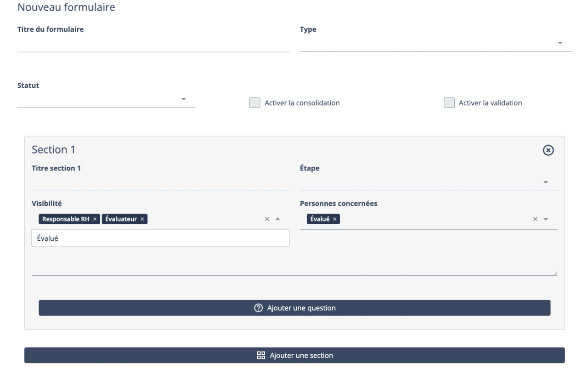Expand the Statut dropdown
Viewport: 588px width, 374px height.
point(183,99)
